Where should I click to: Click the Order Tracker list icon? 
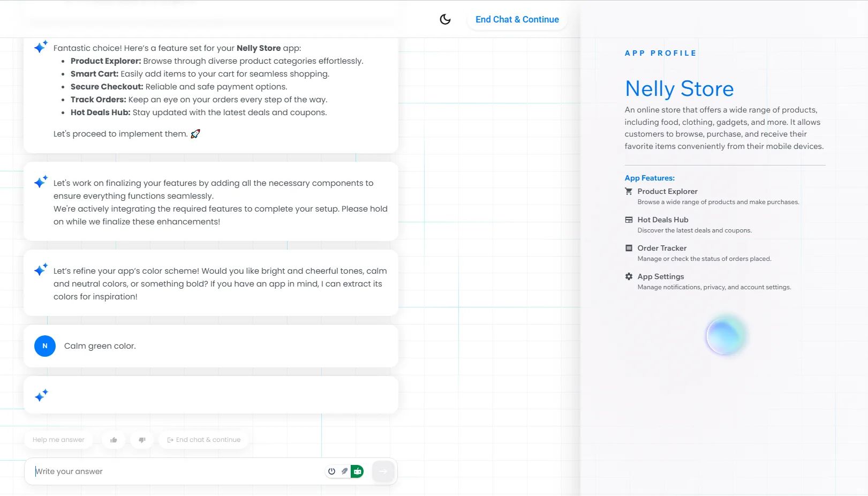pyautogui.click(x=629, y=248)
